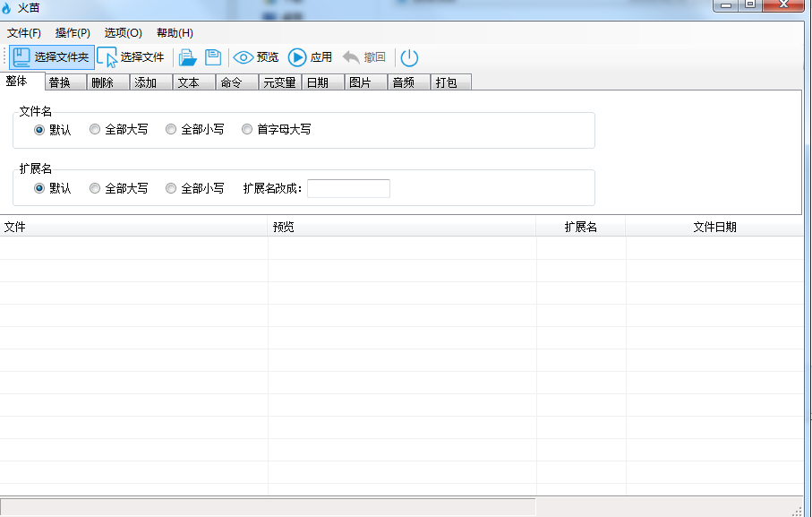812x517 pixels.
Task: Open the 文件(F) menu
Action: (x=24, y=33)
